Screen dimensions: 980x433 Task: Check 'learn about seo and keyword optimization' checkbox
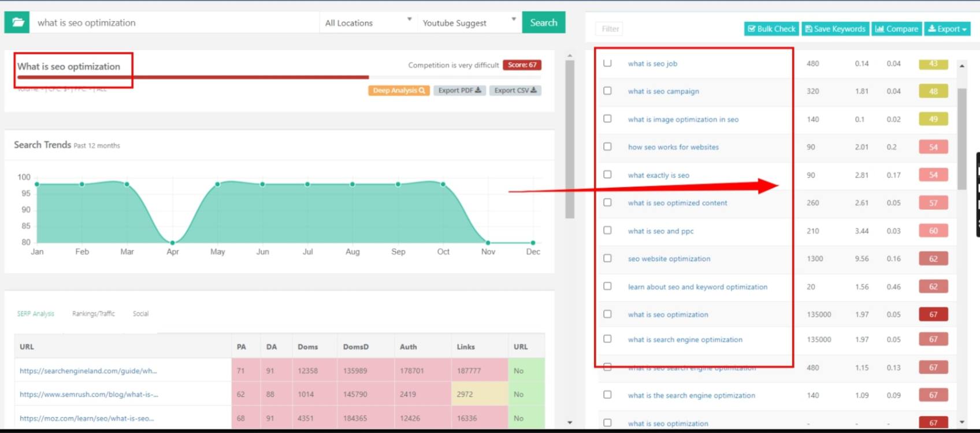coord(607,286)
